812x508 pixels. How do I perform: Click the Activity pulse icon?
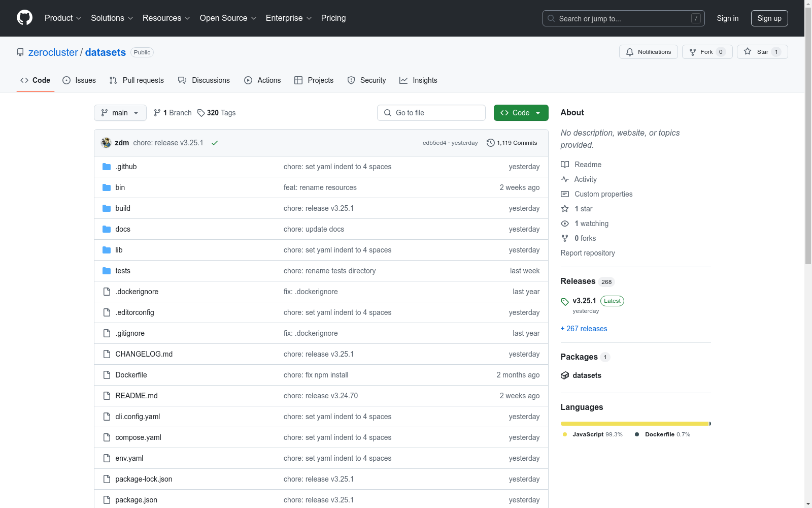(565, 179)
